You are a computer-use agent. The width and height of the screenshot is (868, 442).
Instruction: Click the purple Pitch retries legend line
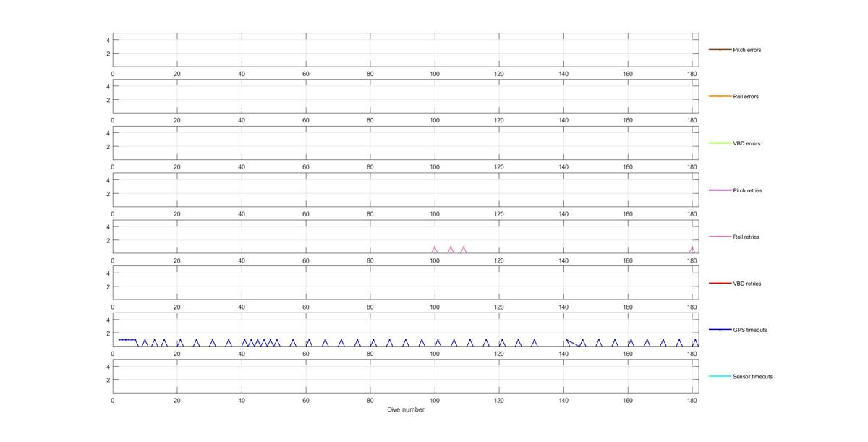720,190
